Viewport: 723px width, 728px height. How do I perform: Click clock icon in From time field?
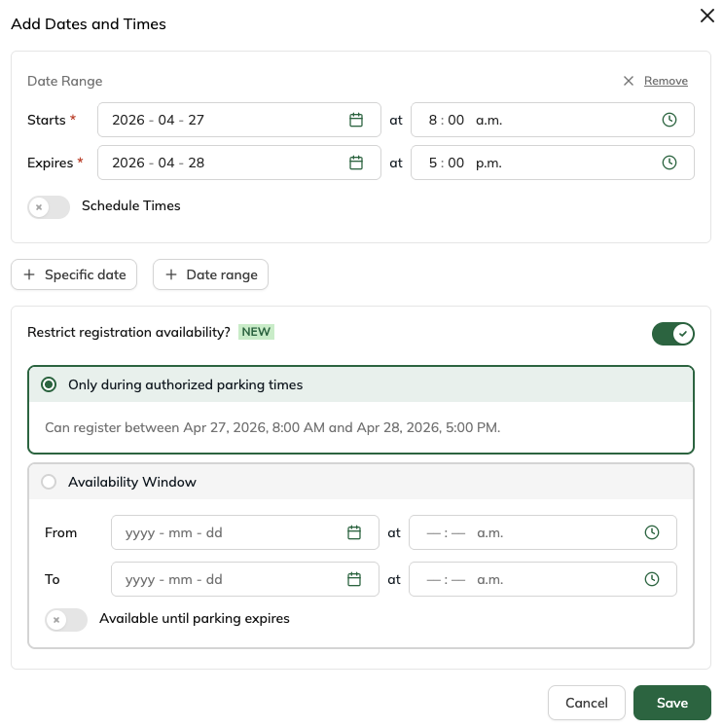pyautogui.click(x=652, y=532)
